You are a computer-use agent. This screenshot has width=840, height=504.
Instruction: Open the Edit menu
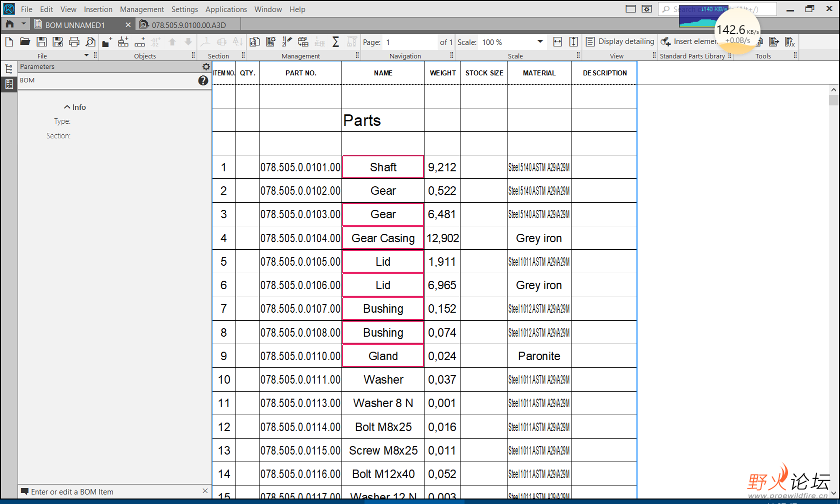tap(46, 9)
